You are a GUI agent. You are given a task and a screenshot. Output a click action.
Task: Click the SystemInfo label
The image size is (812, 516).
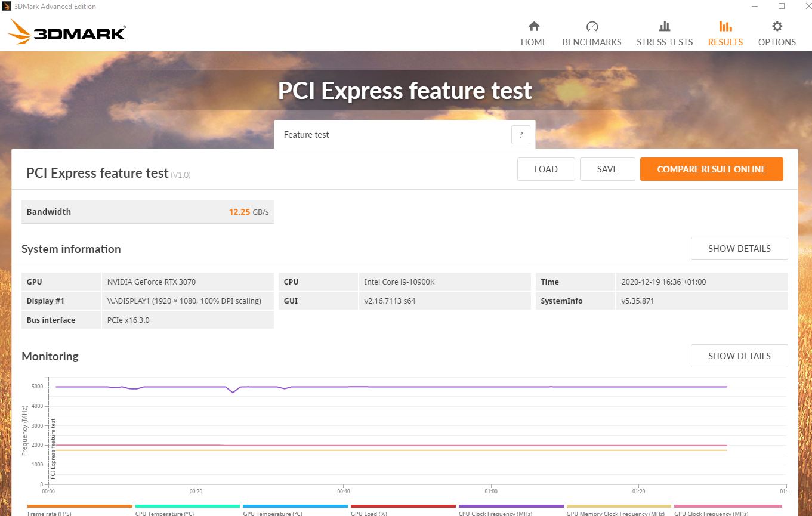click(561, 301)
